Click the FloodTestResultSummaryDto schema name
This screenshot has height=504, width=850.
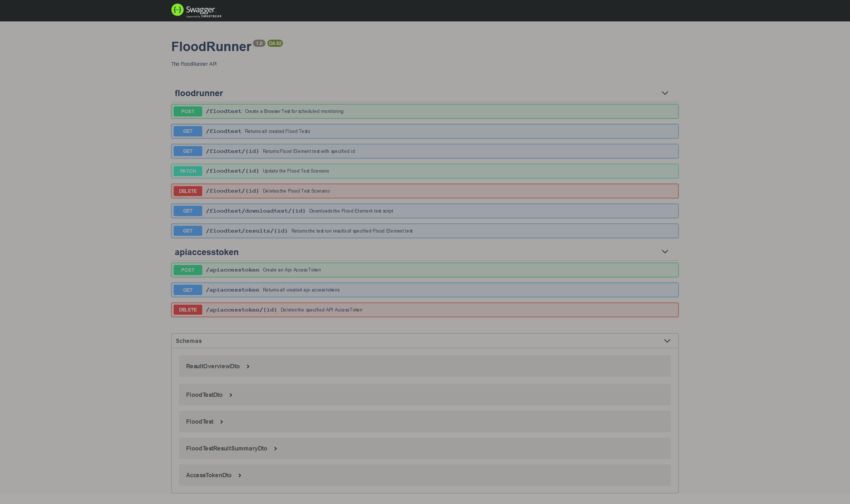pos(227,448)
